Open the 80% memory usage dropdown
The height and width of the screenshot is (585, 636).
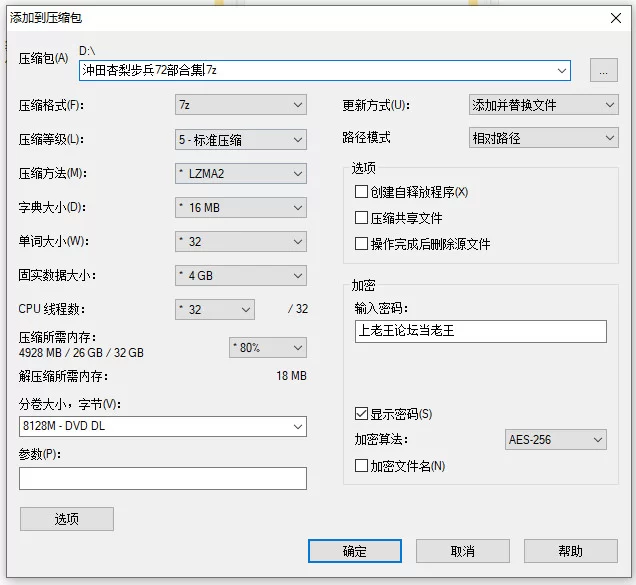[x=268, y=348]
